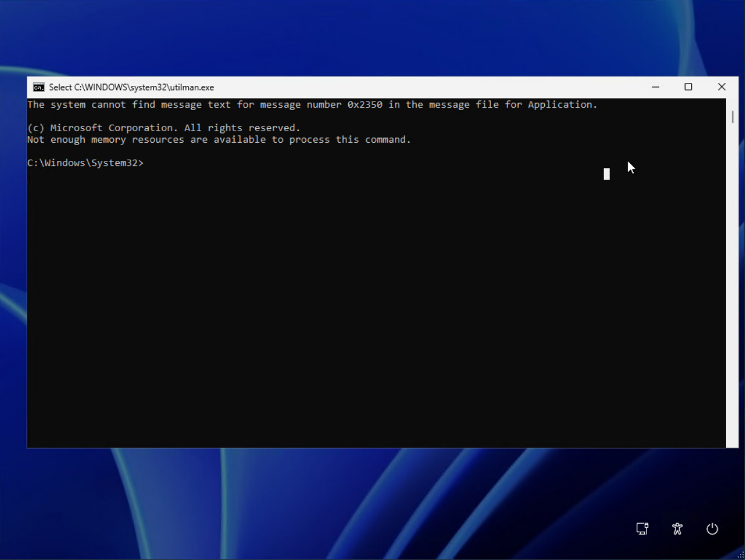745x560 pixels.
Task: Maximize the utilman.exe console window
Action: (x=688, y=87)
